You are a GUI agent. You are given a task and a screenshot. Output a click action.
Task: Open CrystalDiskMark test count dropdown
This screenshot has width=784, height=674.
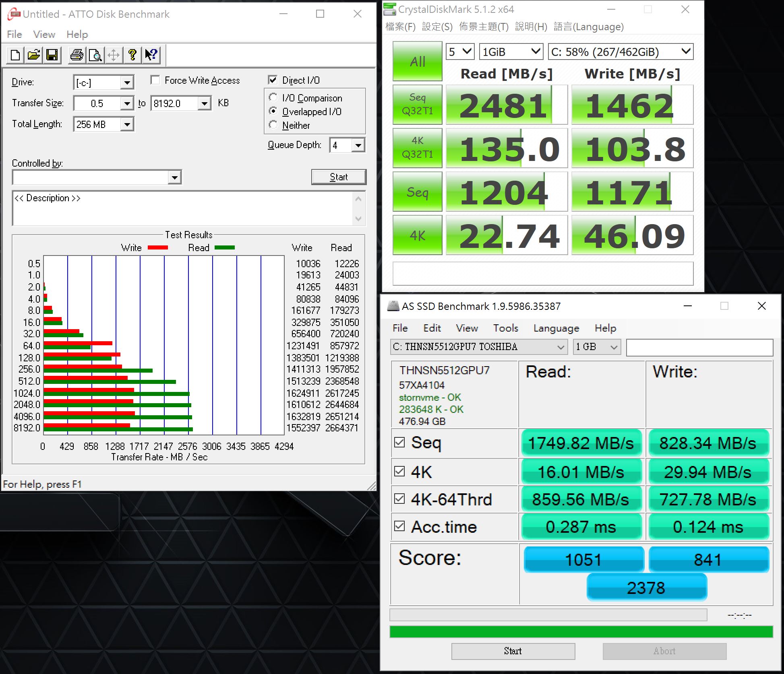coord(460,52)
